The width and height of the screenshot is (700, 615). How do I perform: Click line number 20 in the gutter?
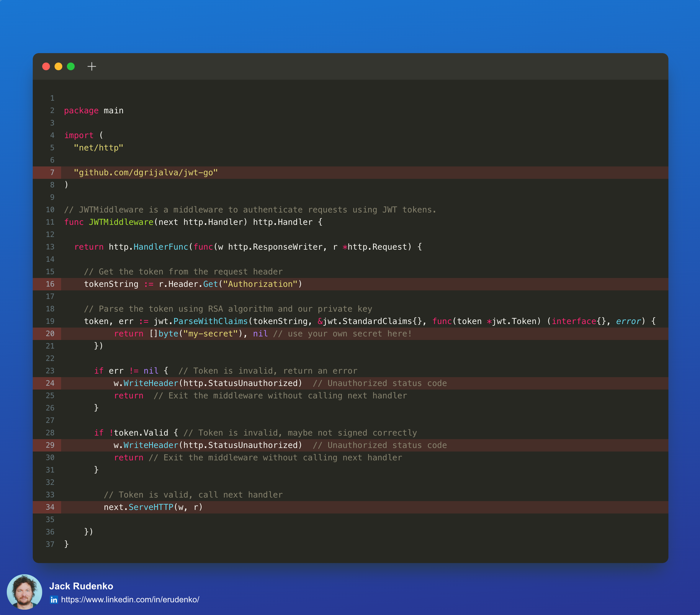[x=50, y=334]
